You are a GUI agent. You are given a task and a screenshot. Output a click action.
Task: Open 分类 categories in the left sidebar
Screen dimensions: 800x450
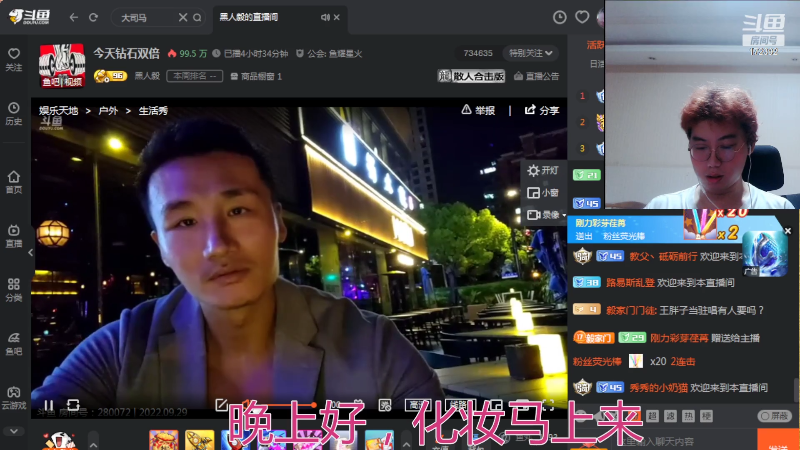tap(14, 290)
